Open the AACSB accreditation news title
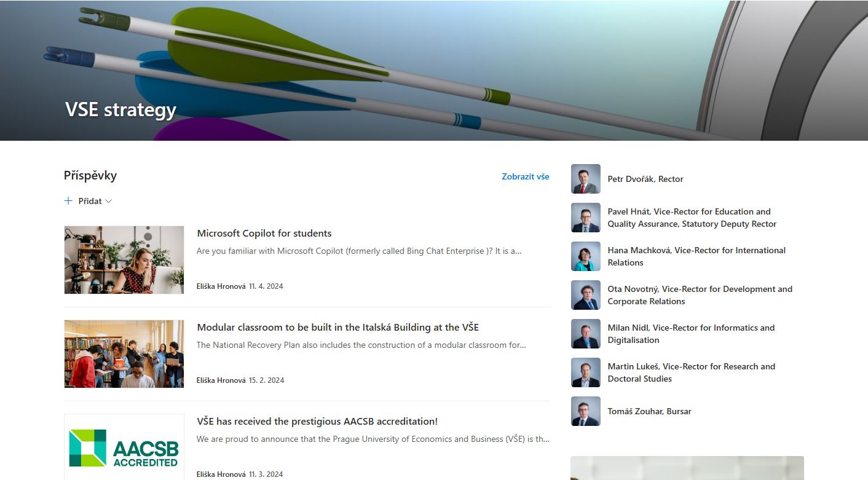This screenshot has height=480, width=868. coord(317,422)
